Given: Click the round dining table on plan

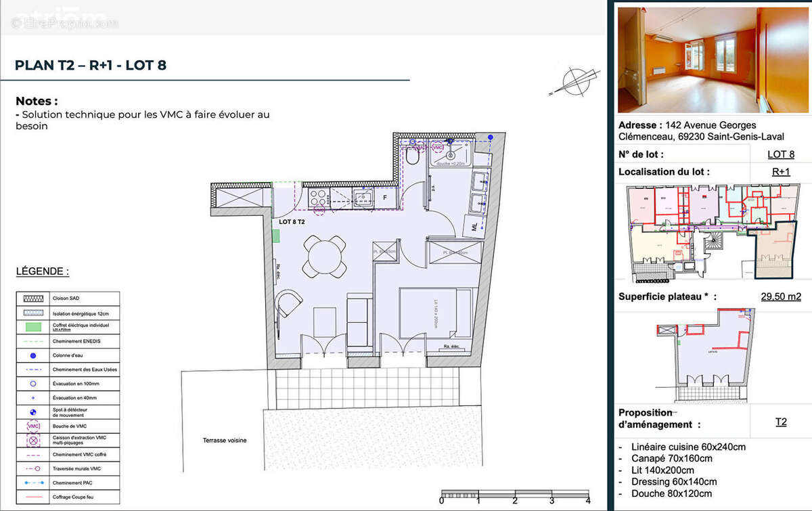Looking at the screenshot, I should tap(323, 256).
